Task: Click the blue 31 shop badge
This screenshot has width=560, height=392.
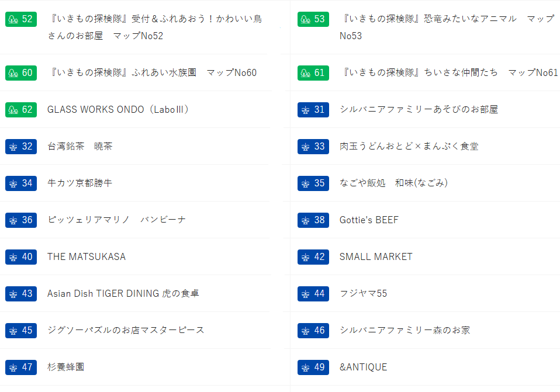Action: 313,110
